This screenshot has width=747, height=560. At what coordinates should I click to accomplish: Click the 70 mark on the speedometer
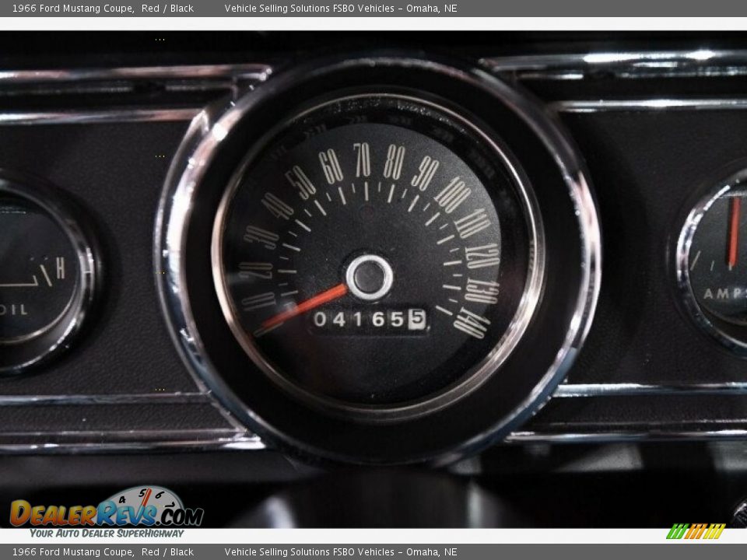tap(362, 160)
